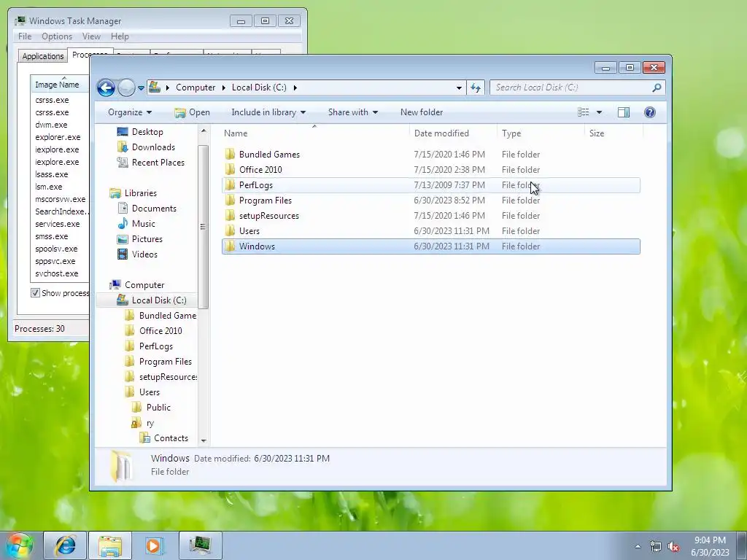Image resolution: width=747 pixels, height=560 pixels.
Task: Open the Organize dropdown menu
Action: pyautogui.click(x=130, y=112)
